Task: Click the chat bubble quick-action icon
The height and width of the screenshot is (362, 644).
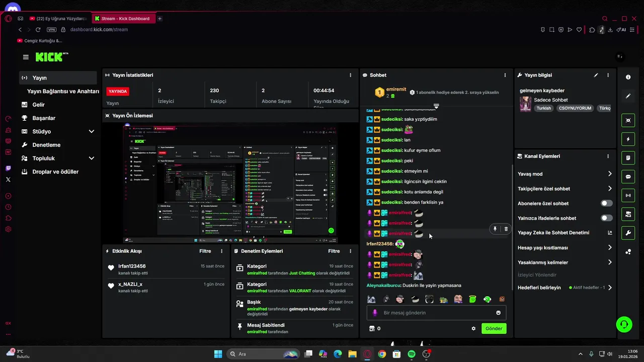Action: pyautogui.click(x=628, y=177)
